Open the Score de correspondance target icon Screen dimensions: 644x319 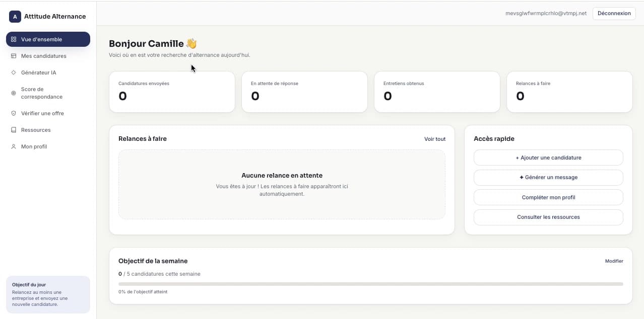(x=14, y=93)
